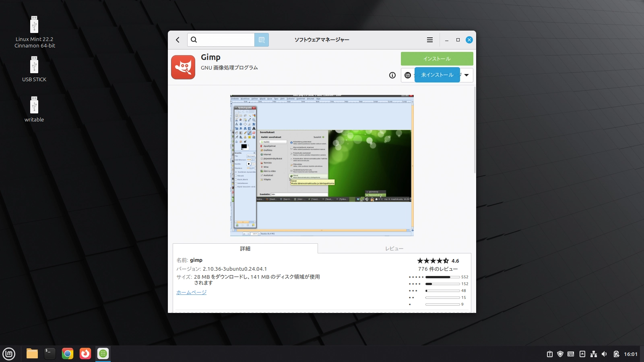Close the Software Manager window

469,40
